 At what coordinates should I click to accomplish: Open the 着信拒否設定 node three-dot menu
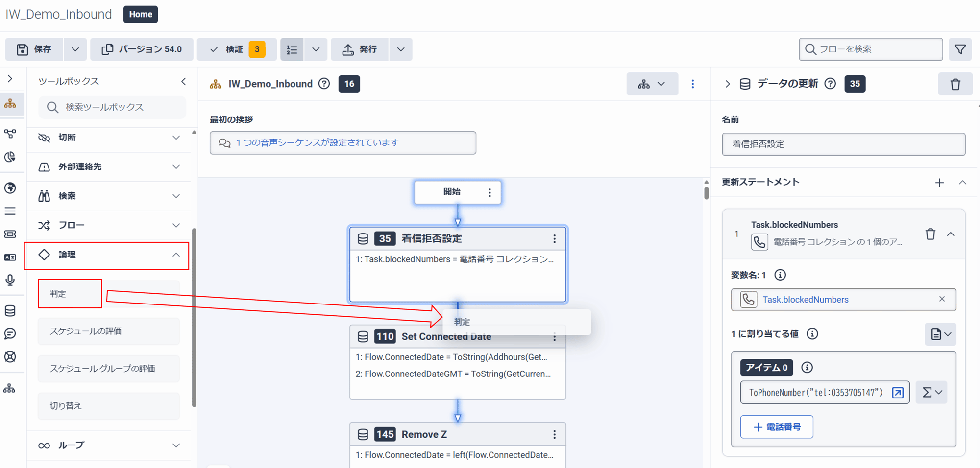click(x=555, y=239)
